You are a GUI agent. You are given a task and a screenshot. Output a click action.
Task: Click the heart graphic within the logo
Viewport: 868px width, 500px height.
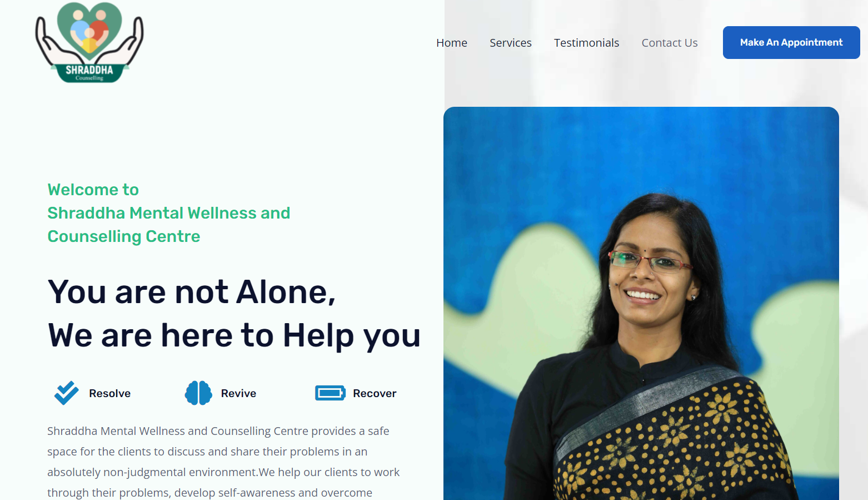click(89, 31)
